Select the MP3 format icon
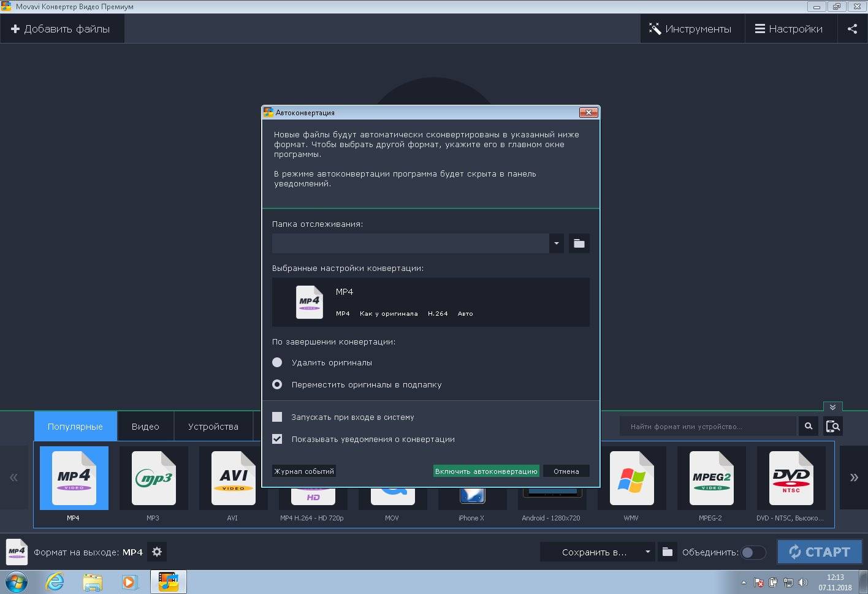868x594 pixels. [x=153, y=479]
